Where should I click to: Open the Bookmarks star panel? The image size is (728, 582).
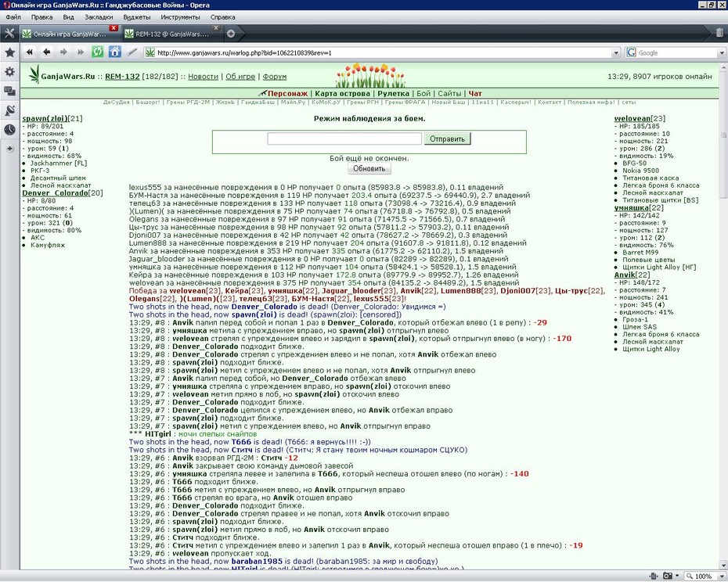(x=9, y=52)
